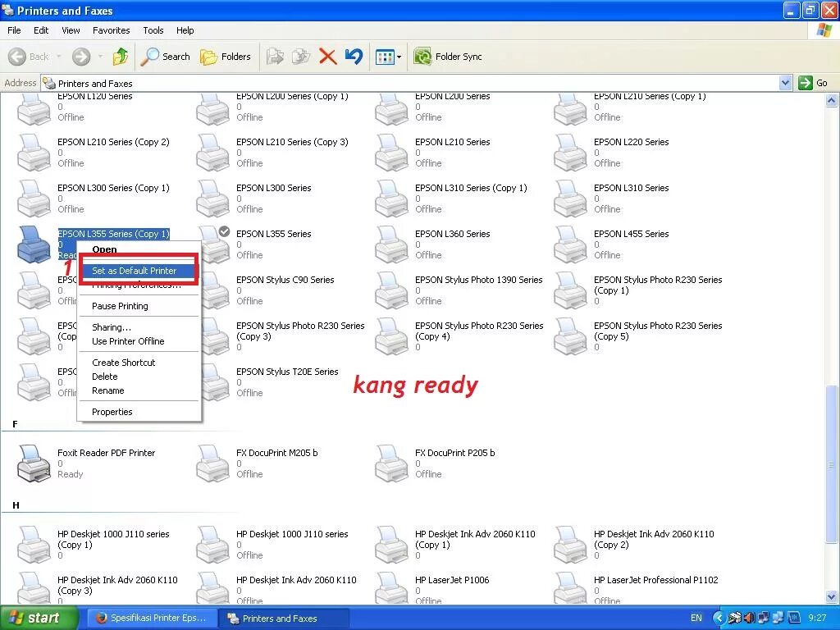Select the HP LaserJet Professional P1102 icon
This screenshot has height=630, width=840.
pos(570,588)
